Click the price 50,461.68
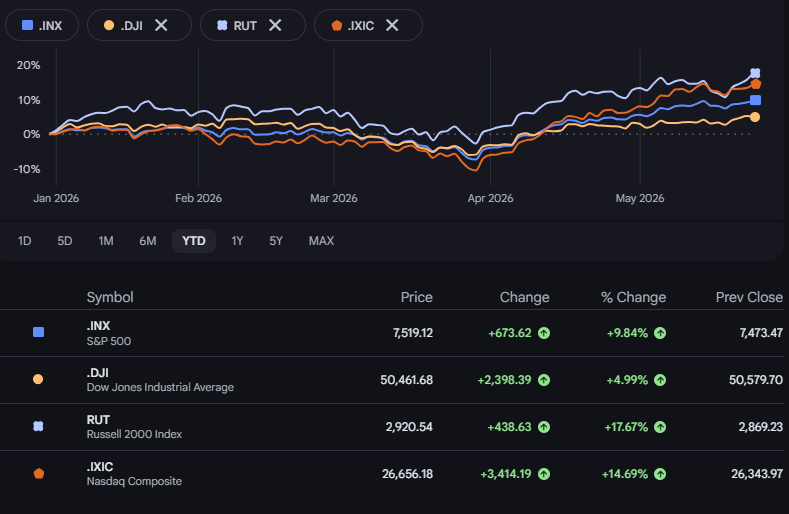This screenshot has height=514, width=789. pos(407,380)
